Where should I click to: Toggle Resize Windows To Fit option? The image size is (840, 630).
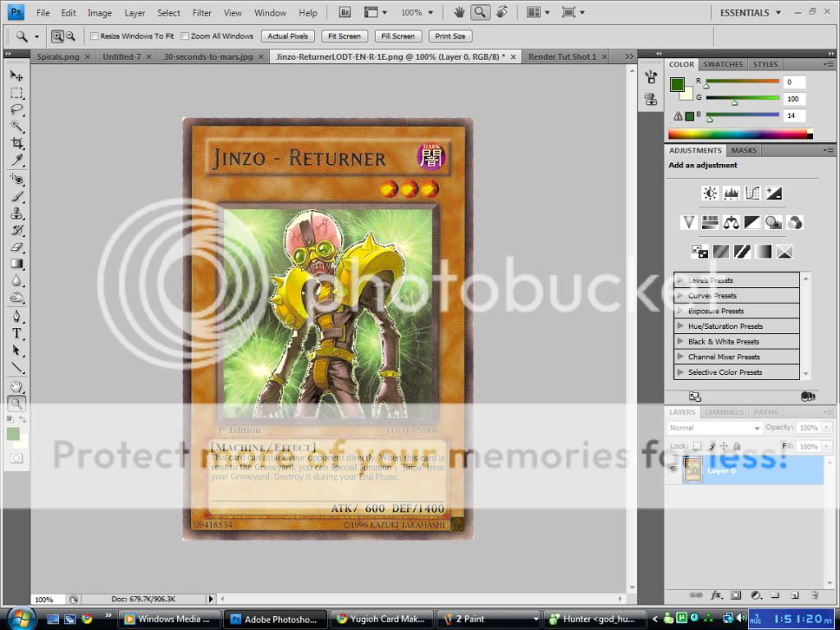click(94, 36)
